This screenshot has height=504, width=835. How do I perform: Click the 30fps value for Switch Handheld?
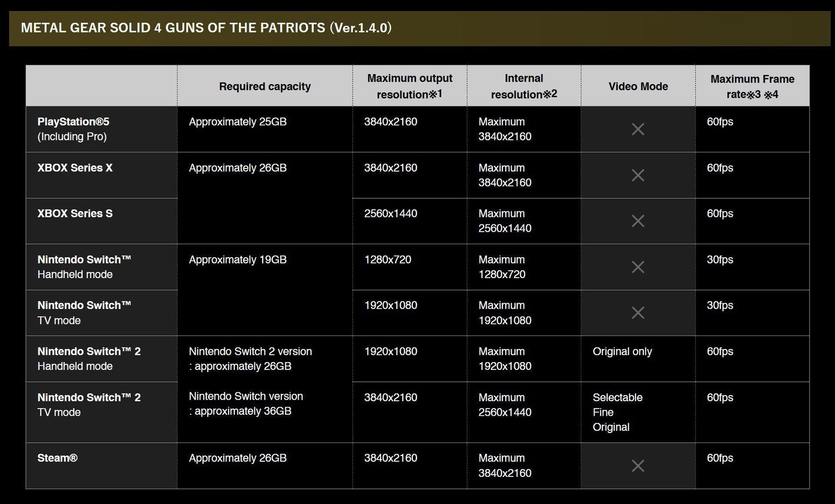coord(720,260)
